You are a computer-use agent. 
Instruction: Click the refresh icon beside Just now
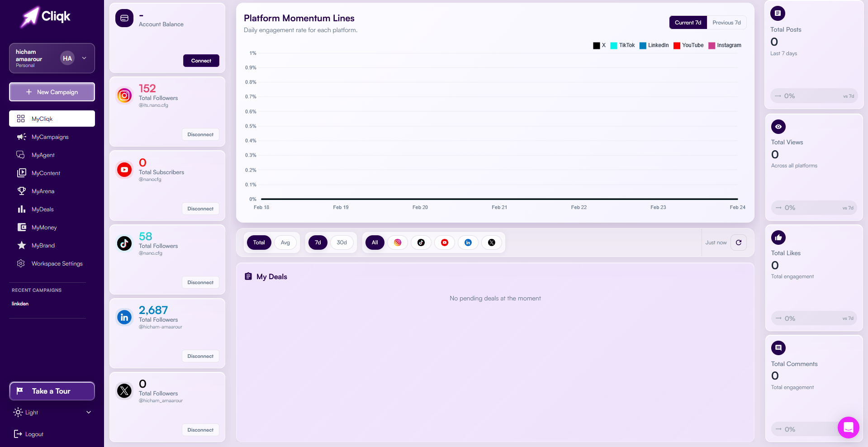(x=739, y=243)
